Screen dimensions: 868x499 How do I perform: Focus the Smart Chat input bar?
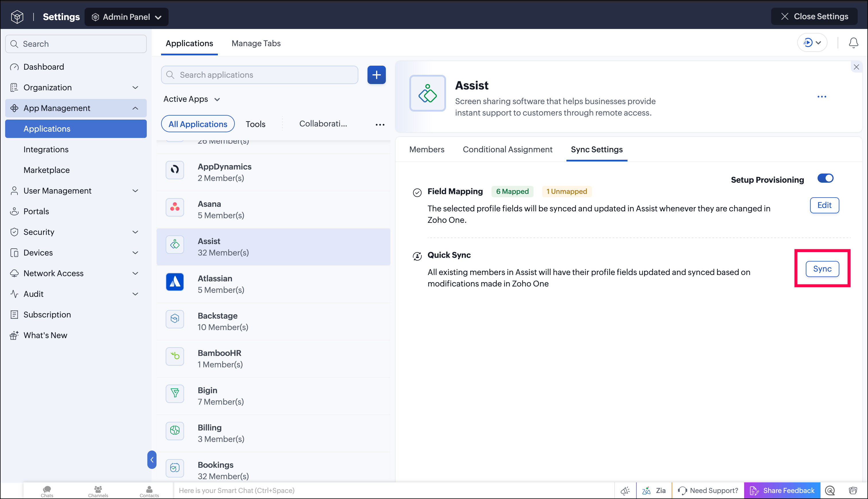[x=393, y=491]
